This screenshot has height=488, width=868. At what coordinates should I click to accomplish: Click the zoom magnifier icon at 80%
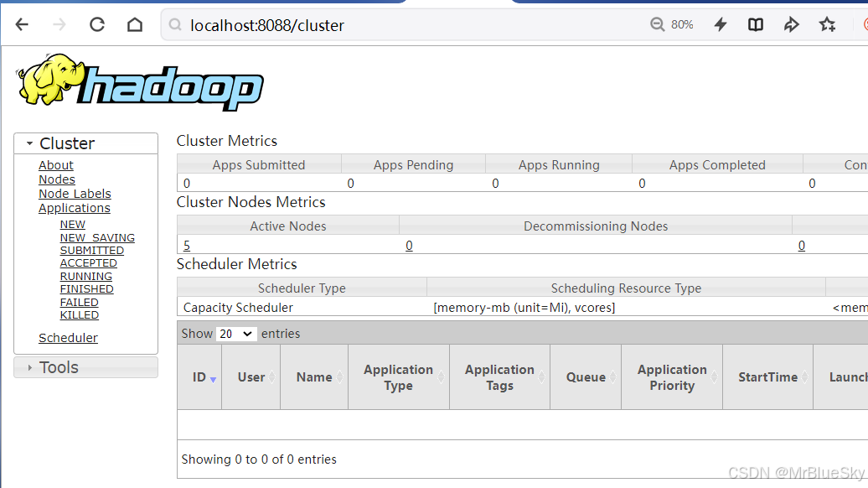tap(657, 24)
